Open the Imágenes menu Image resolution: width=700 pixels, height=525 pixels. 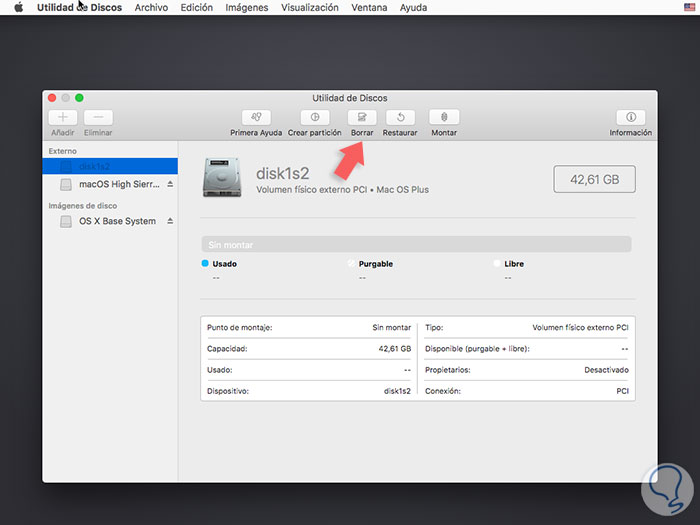coord(247,8)
